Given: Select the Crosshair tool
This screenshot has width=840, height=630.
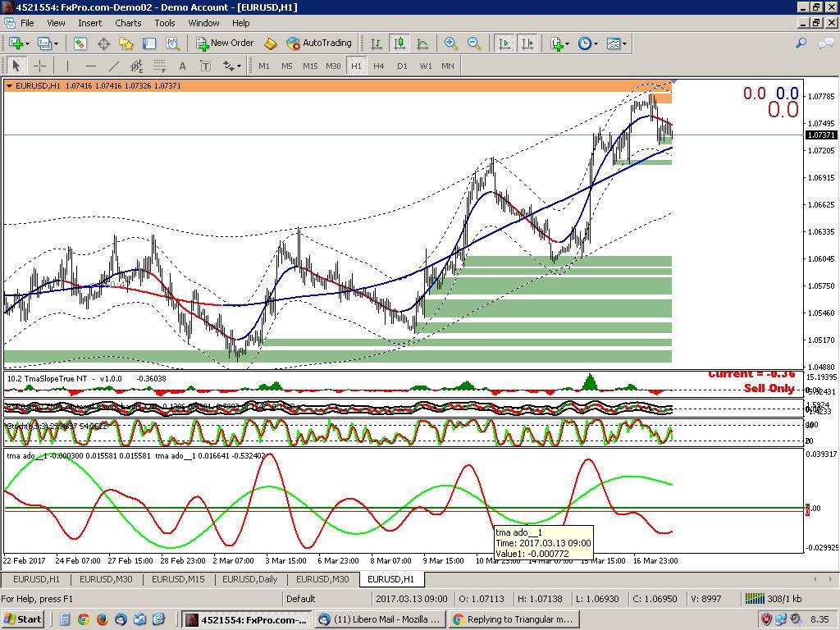Looking at the screenshot, I should 39,66.
